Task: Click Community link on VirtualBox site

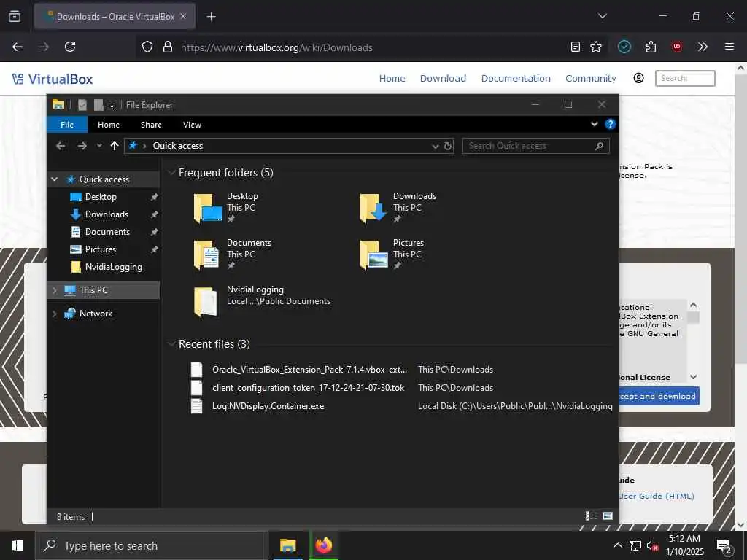Action: (x=591, y=78)
